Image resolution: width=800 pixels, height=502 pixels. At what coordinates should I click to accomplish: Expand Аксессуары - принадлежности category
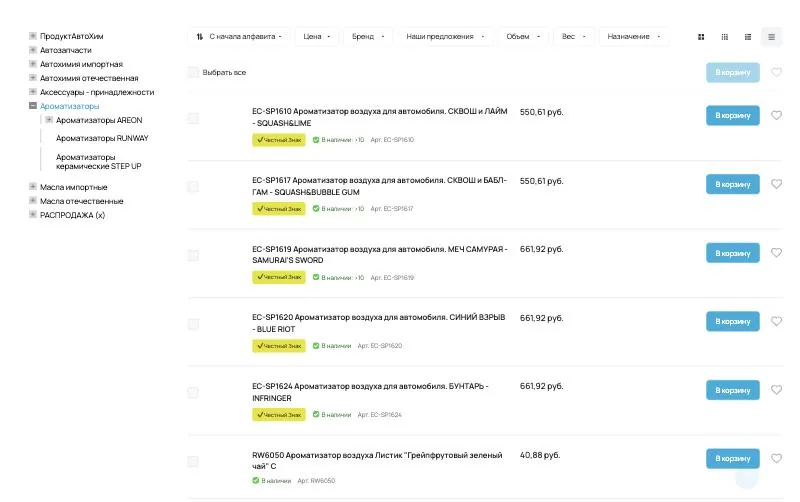pyautogui.click(x=33, y=92)
